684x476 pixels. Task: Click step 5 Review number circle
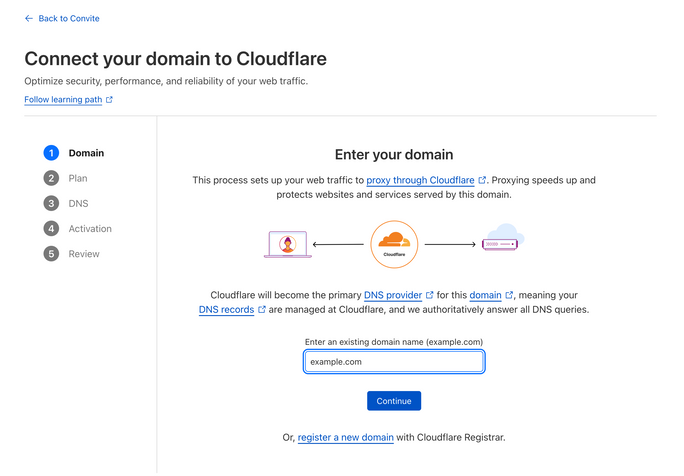[x=51, y=254]
